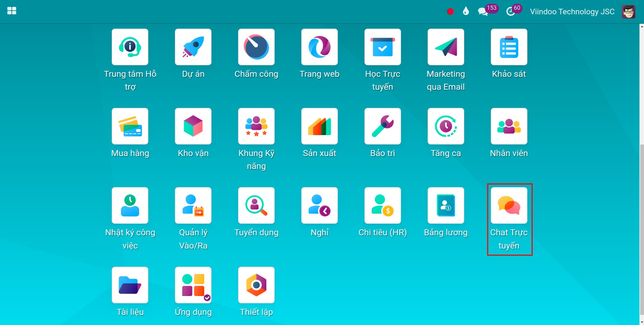Open the Chi tiêu (HR) app
Screen dimensions: 644x325
coord(383,206)
